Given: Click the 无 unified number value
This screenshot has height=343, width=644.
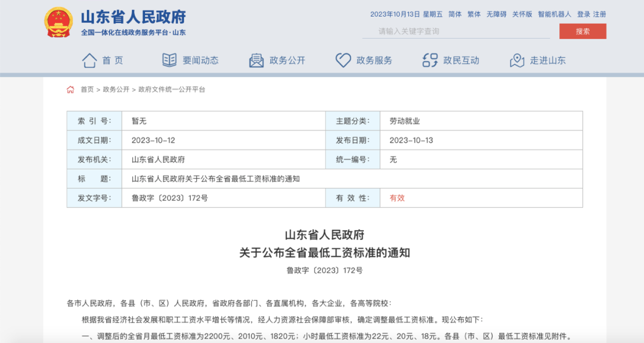Looking at the screenshot, I should click(x=393, y=160).
